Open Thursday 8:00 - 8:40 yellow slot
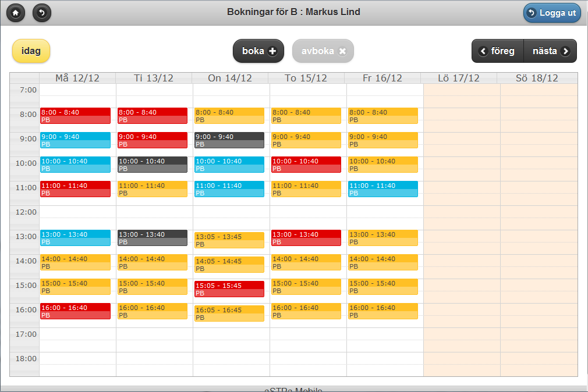This screenshot has height=392, width=588. tap(306, 116)
